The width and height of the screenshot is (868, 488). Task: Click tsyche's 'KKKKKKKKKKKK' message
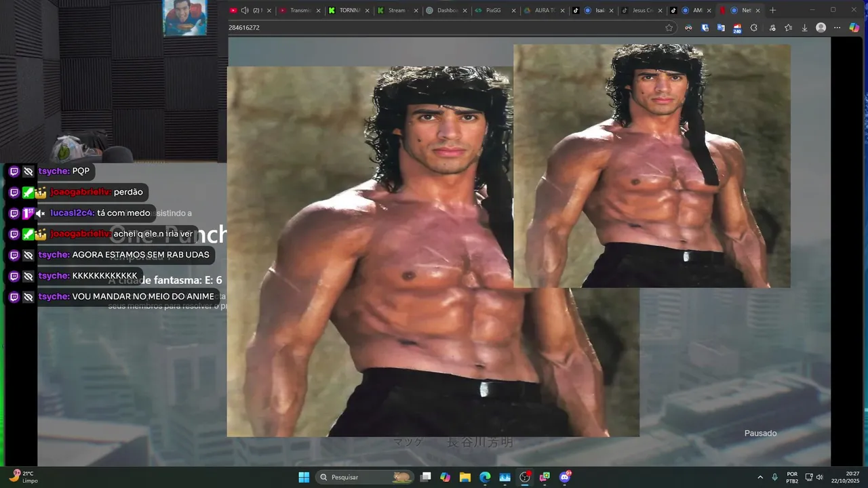(x=104, y=276)
